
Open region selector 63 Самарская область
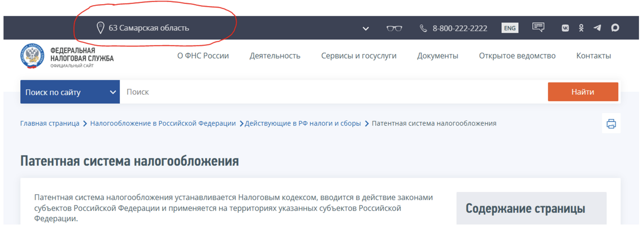[x=149, y=28]
